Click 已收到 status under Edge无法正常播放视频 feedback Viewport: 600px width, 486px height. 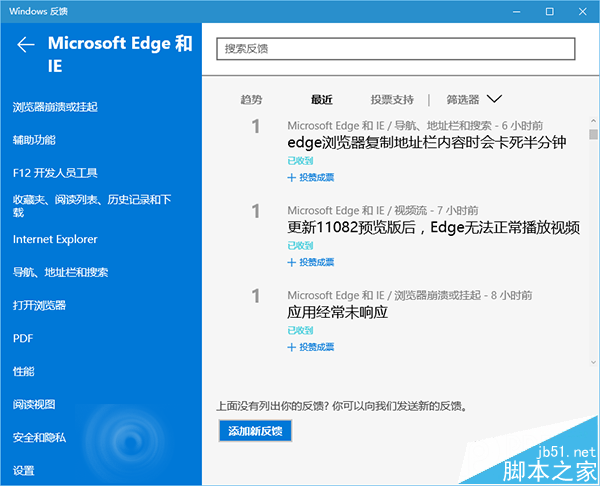[x=300, y=245]
